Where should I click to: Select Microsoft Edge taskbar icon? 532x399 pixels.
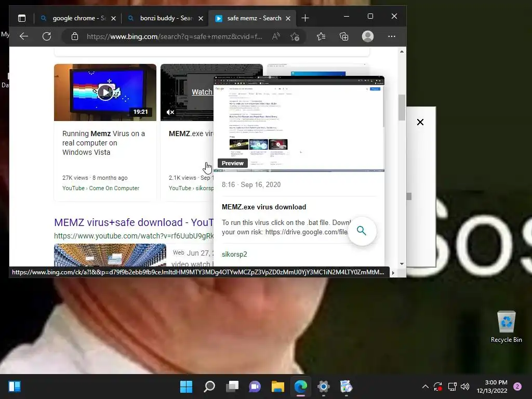coord(301,387)
